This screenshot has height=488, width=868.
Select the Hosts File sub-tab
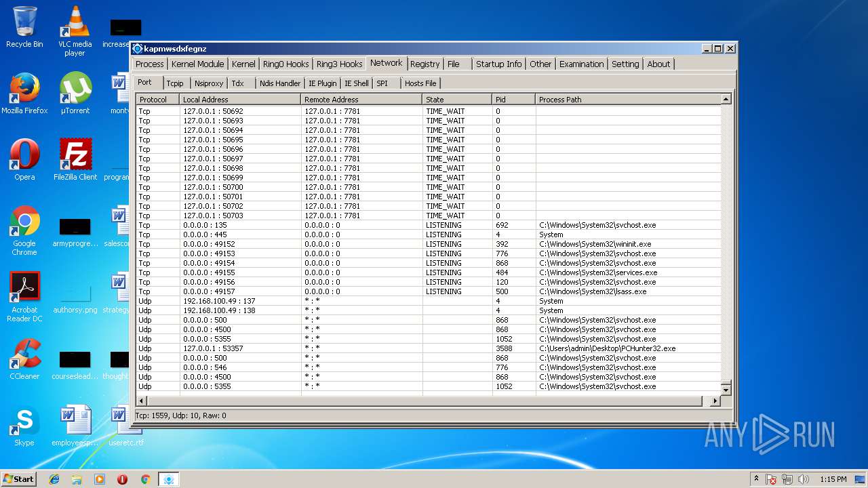coord(420,83)
